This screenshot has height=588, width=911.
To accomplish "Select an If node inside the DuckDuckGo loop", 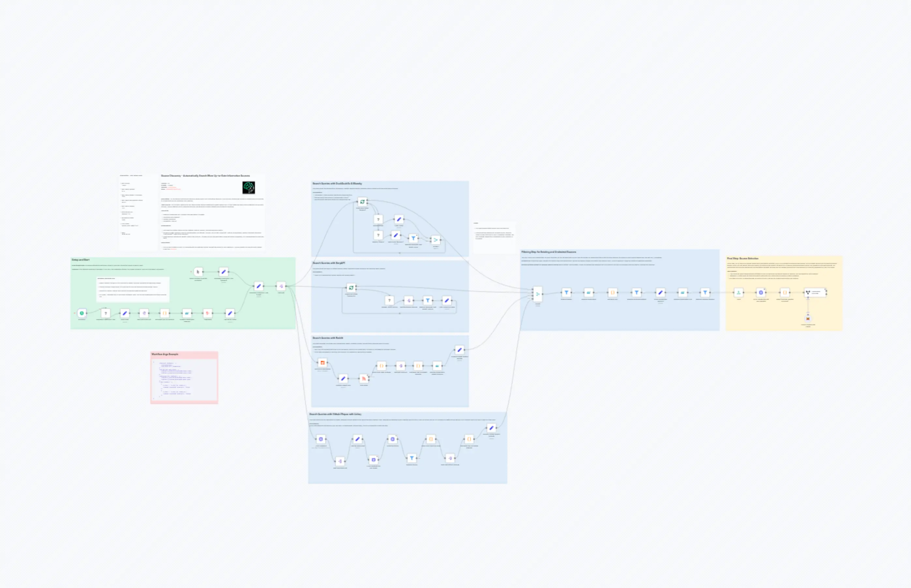I will click(x=378, y=220).
